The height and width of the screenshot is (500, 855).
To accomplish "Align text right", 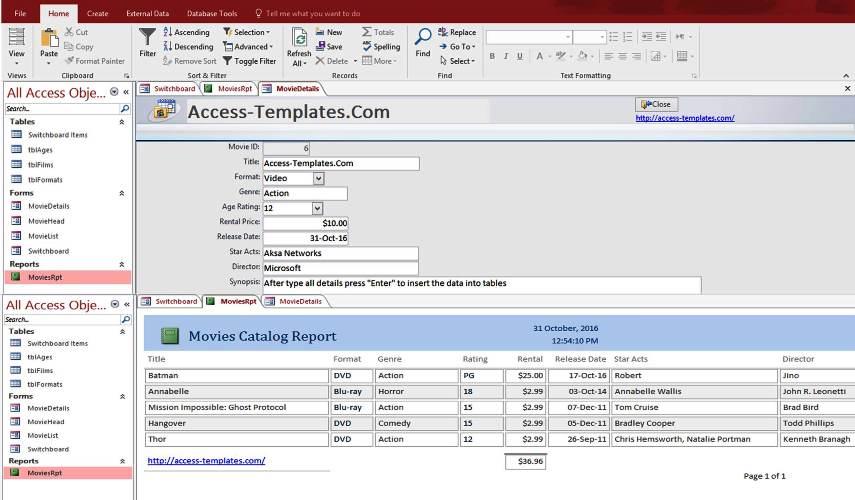I will click(636, 56).
